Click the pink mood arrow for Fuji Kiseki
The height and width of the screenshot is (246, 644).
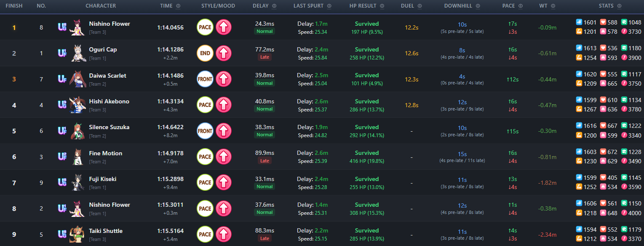(x=224, y=183)
